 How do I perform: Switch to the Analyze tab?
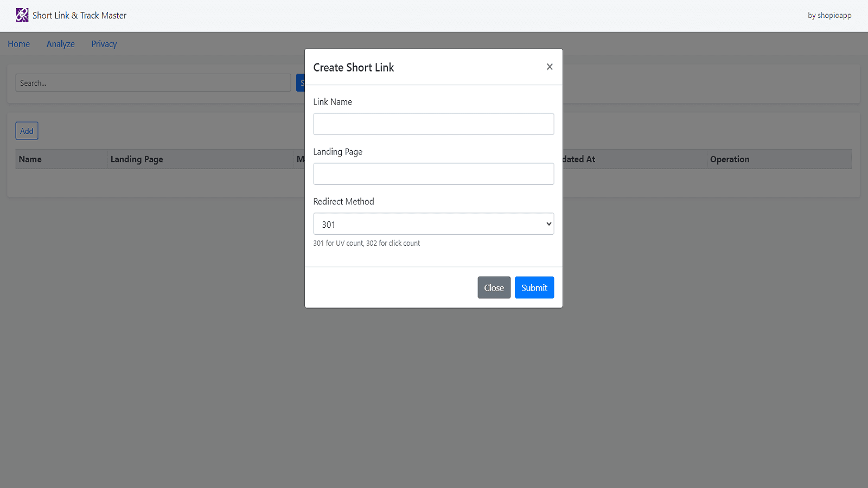point(60,44)
